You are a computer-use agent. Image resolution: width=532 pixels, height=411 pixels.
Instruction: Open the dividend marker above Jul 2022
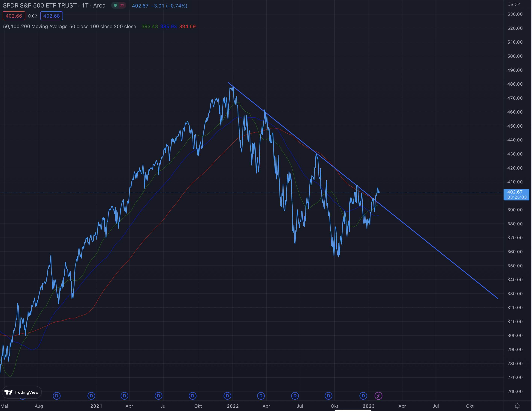coord(295,396)
